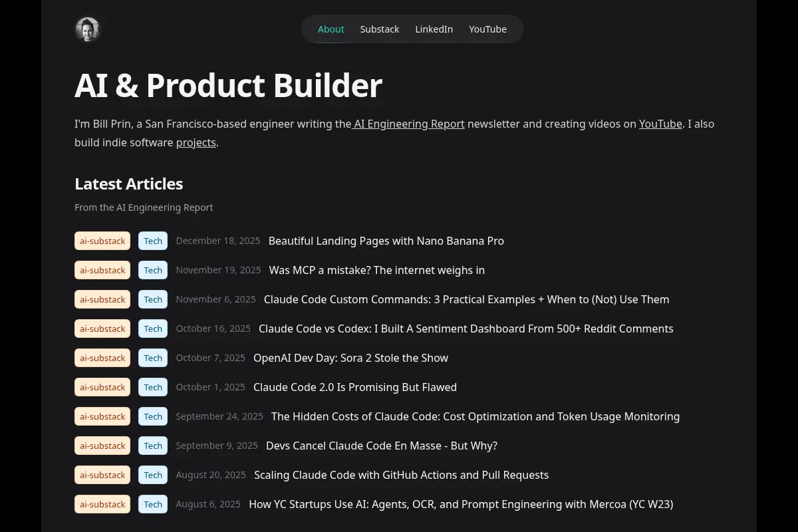The image size is (798, 532).
Task: Click the date August 6, 2025
Action: pos(208,504)
